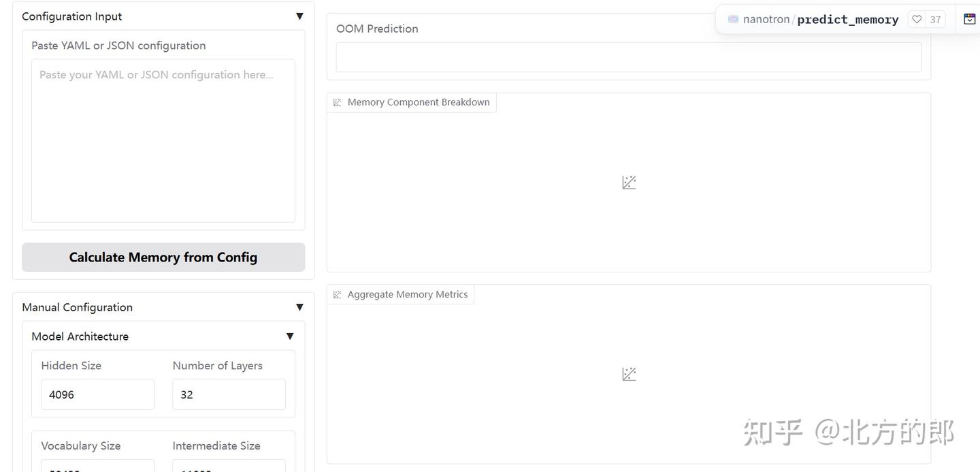The width and height of the screenshot is (980, 472).
Task: Open the Space menu icon at top right
Action: pyautogui.click(x=970, y=19)
